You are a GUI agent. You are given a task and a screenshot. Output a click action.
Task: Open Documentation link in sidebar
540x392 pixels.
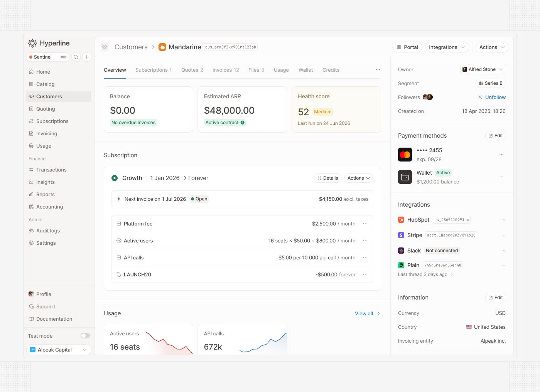click(59, 319)
